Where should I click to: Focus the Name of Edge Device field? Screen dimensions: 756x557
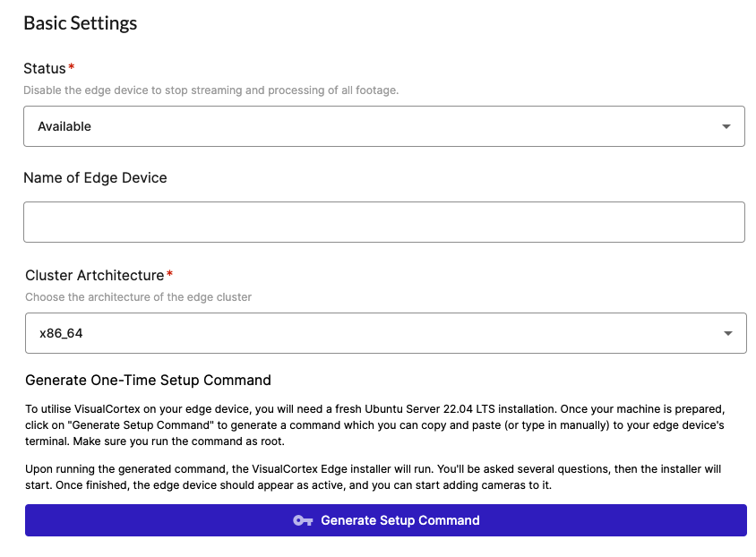383,222
